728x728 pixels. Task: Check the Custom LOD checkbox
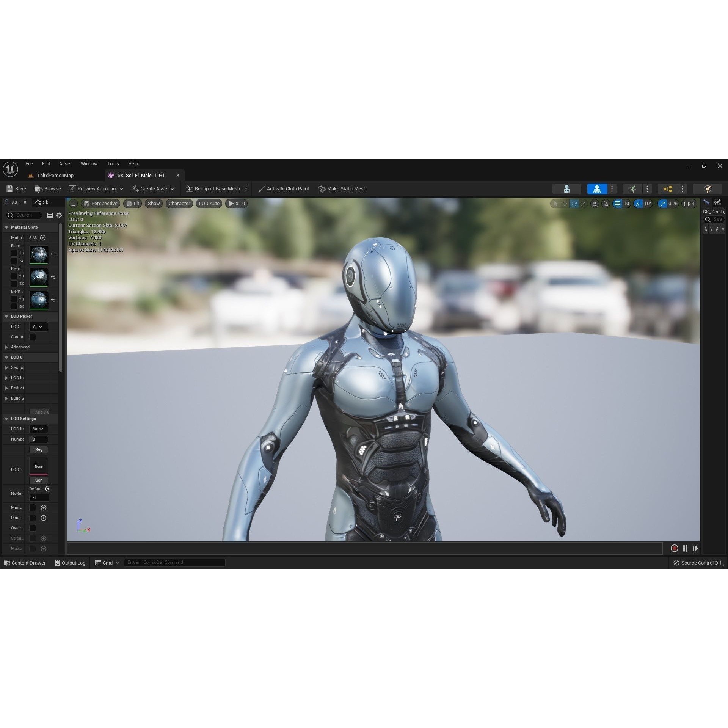point(33,337)
